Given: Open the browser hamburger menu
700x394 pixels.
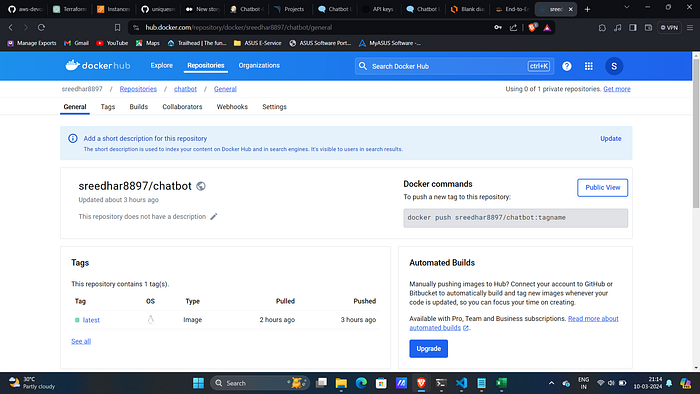Looking at the screenshot, I should click(x=690, y=27).
